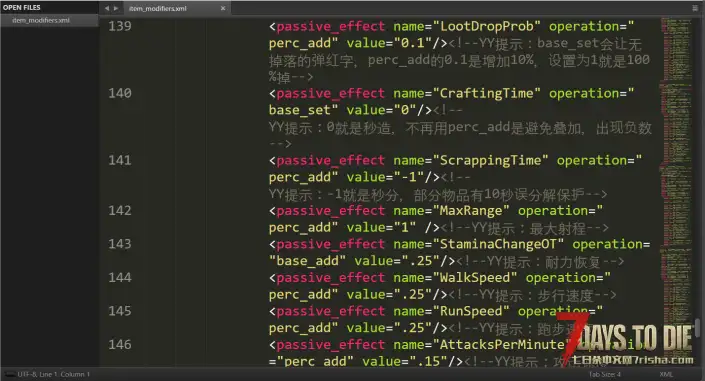Change the Tab Size: 4 setting
This screenshot has height=381, width=705.
(605, 374)
